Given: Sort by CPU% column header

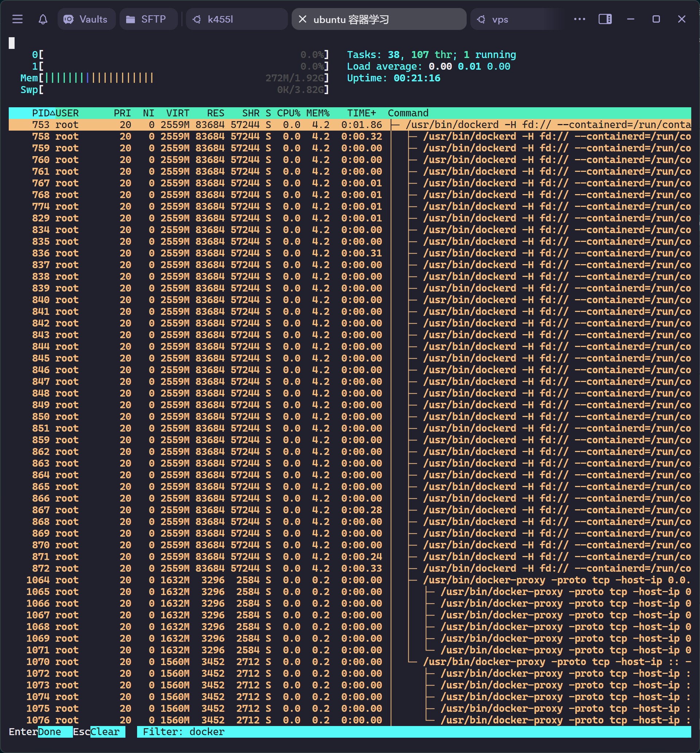Looking at the screenshot, I should [x=288, y=113].
